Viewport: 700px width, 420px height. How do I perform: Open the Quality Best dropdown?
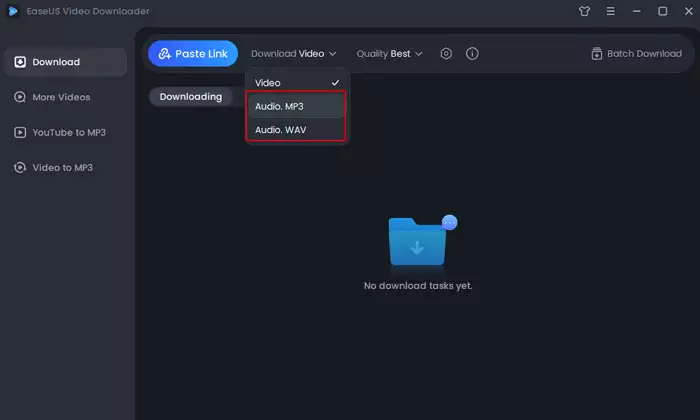pyautogui.click(x=389, y=54)
